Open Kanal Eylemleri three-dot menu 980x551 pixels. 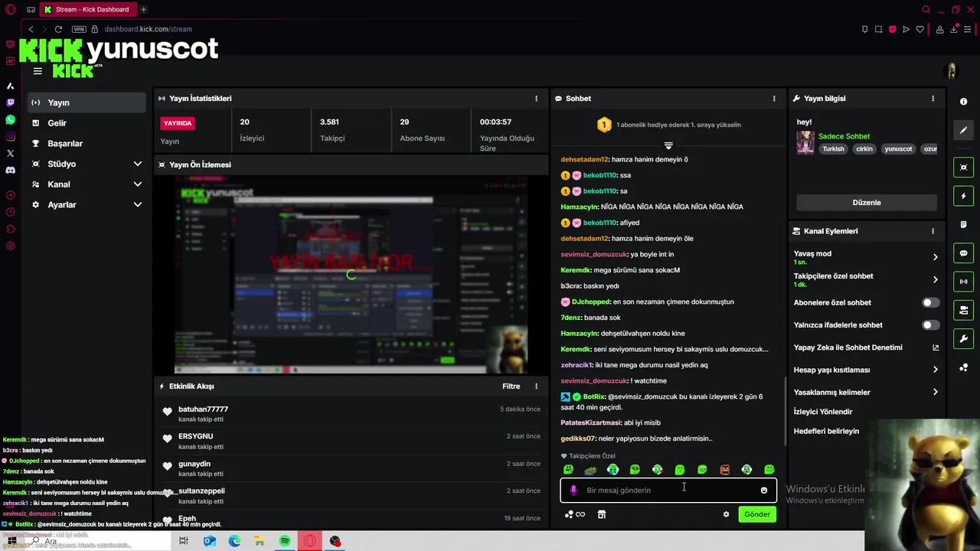(x=933, y=231)
